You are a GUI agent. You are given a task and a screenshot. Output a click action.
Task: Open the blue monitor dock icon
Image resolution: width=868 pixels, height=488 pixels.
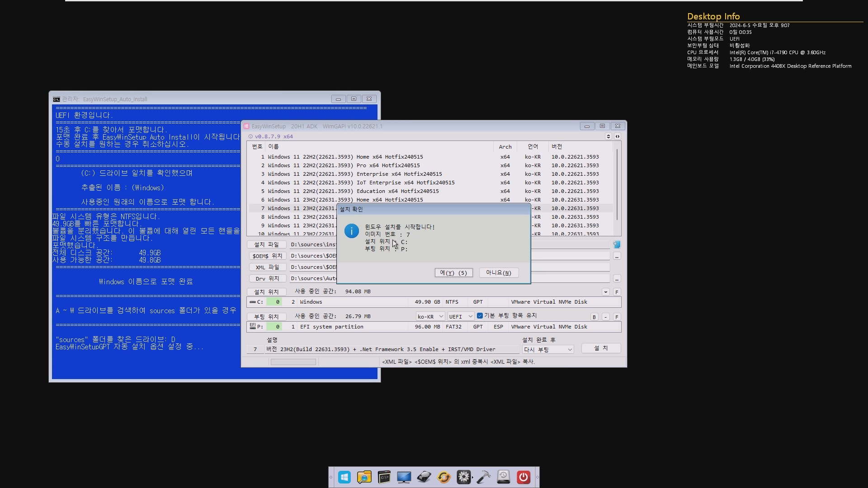404,477
